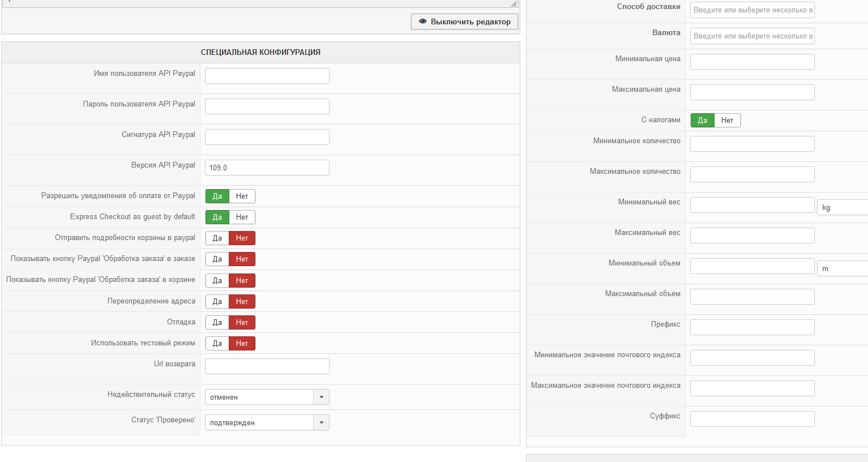This screenshot has height=462, width=868.
Task: Select Нет for Отладка
Action: pyautogui.click(x=242, y=322)
